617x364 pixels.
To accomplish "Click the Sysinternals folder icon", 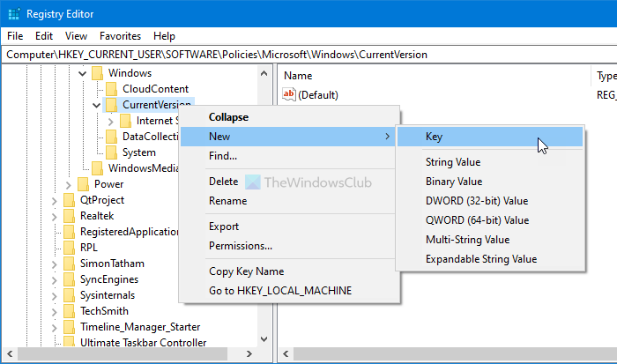I will tap(70, 295).
